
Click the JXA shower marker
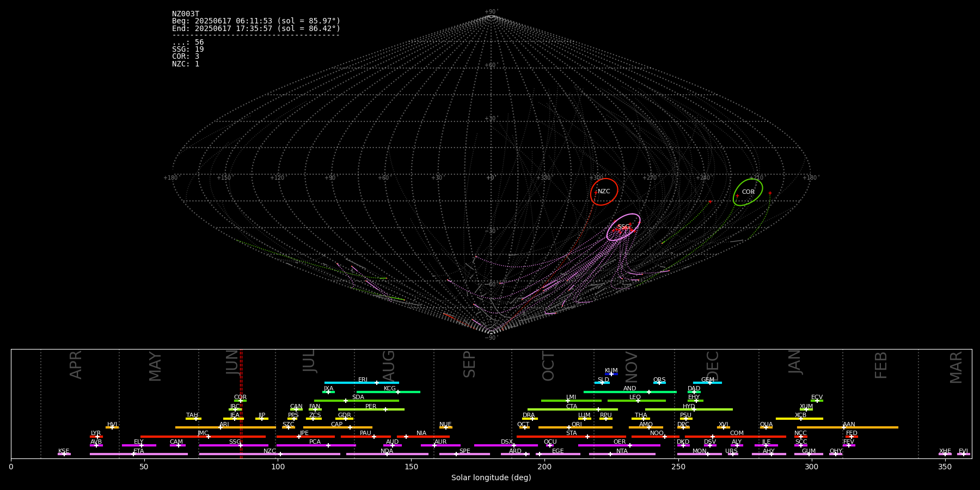pos(328,391)
